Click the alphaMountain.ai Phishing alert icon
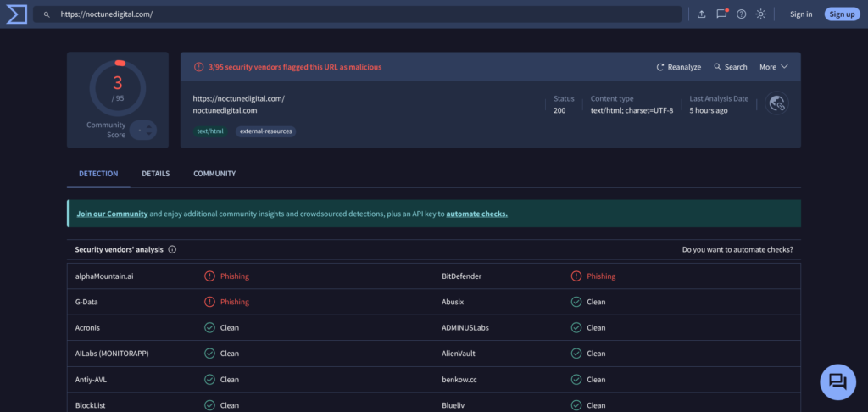Viewport: 868px width, 412px height. pyautogui.click(x=209, y=276)
